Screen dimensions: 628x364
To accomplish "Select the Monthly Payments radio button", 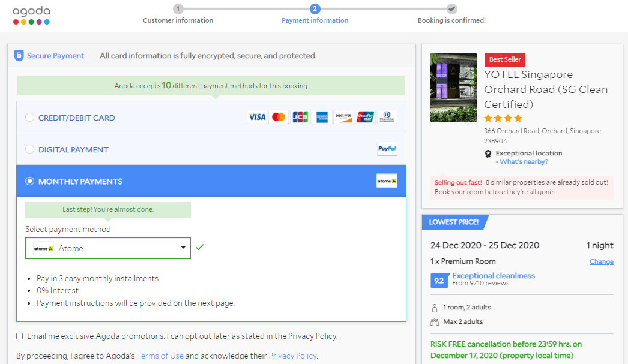I will coord(29,181).
